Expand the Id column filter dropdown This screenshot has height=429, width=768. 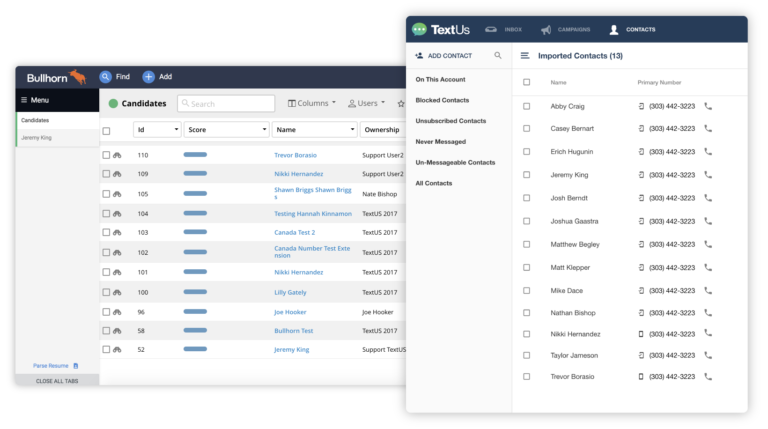click(176, 130)
